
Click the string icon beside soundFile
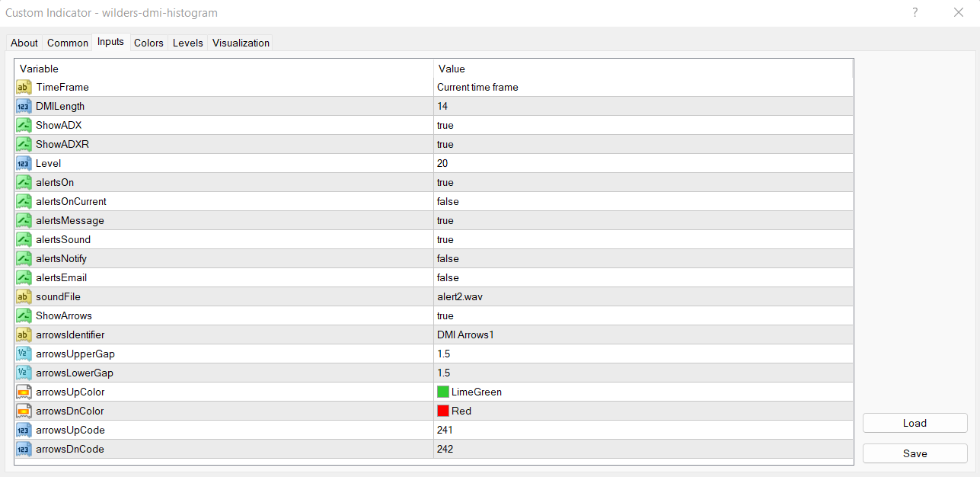click(x=24, y=297)
